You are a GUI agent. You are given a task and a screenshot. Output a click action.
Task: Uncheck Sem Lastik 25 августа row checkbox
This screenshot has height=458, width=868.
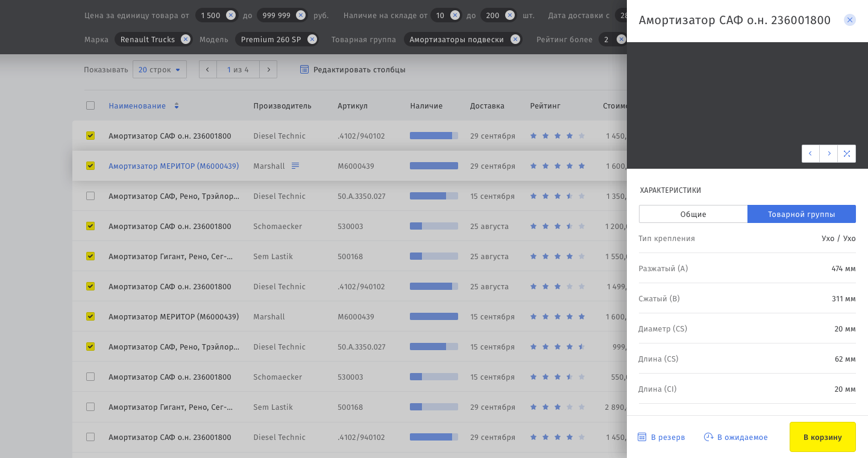[x=90, y=256]
